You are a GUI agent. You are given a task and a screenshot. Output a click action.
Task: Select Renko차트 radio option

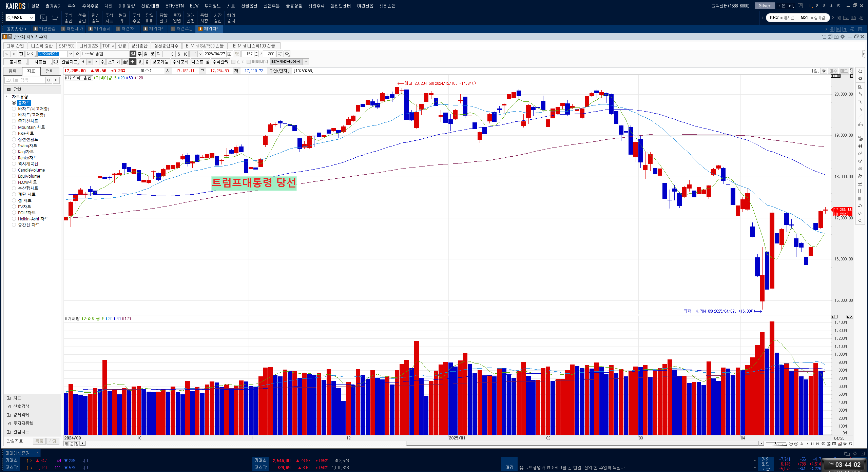(14, 158)
